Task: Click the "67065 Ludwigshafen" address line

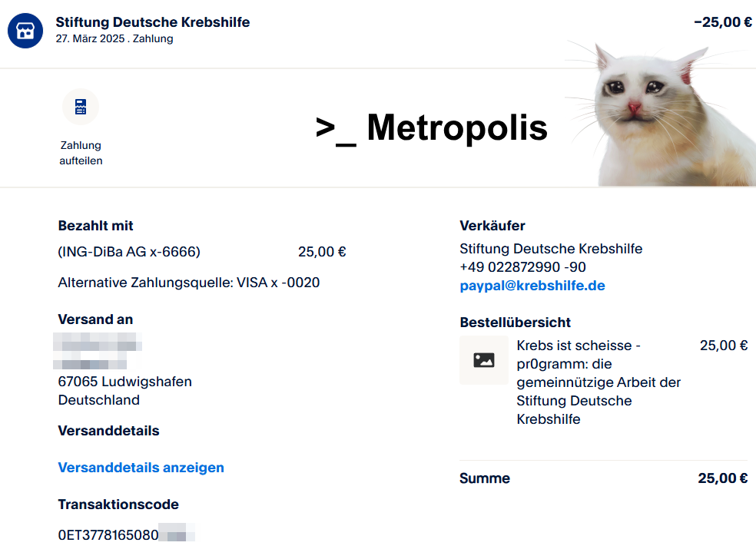Action: (125, 382)
